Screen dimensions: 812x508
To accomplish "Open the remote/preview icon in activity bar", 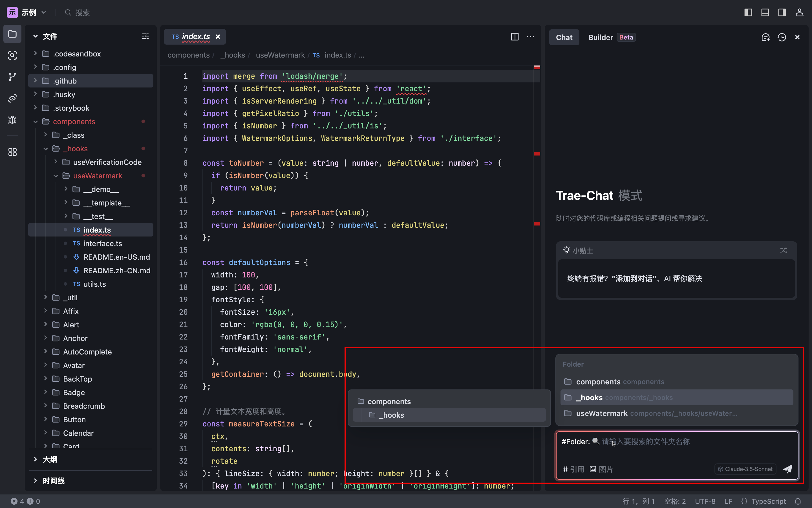I will tap(12, 98).
